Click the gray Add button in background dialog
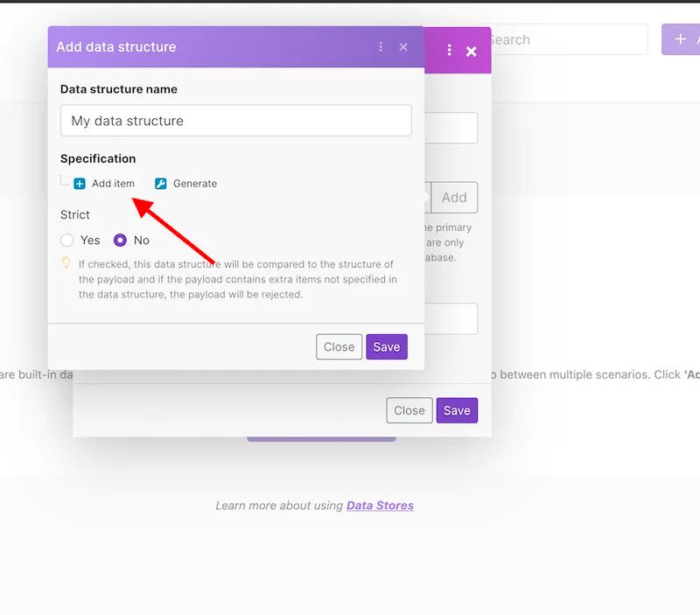This screenshot has width=700, height=615. coord(454,198)
